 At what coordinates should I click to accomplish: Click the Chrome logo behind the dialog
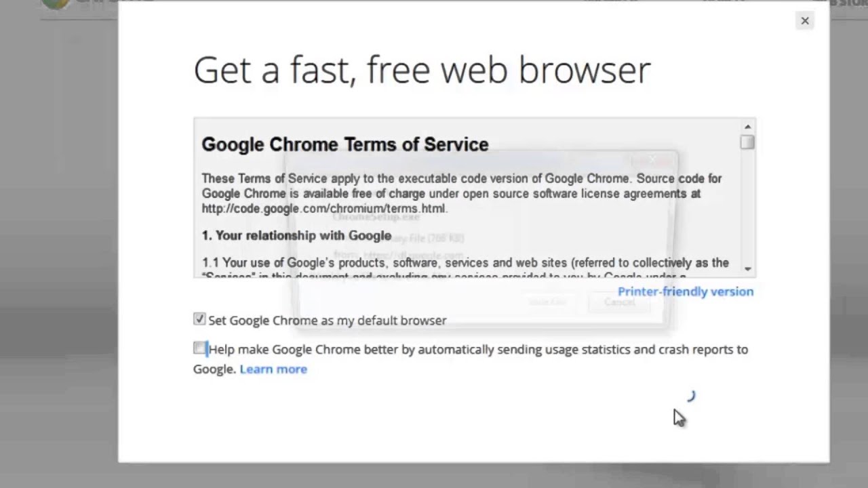click(54, 4)
